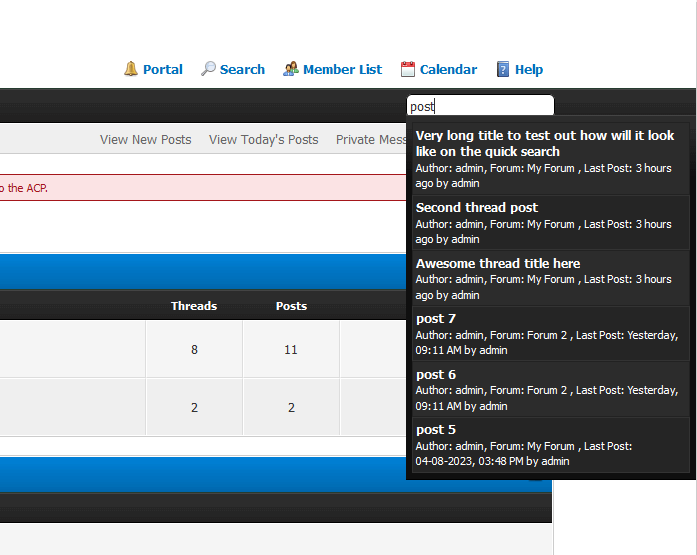Image resolution: width=697 pixels, height=555 pixels.
Task: Click the Threads column header
Action: tap(194, 306)
